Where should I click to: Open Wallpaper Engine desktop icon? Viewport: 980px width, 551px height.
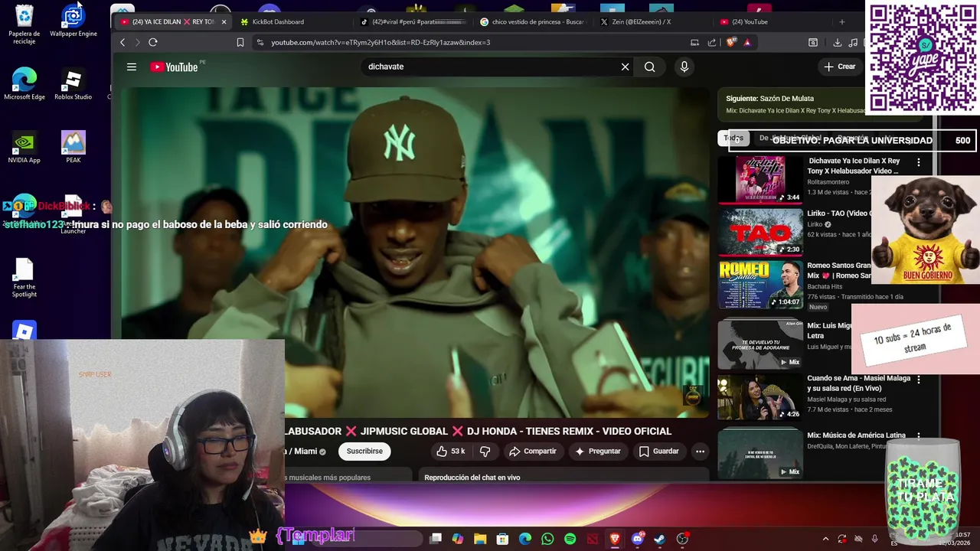(x=73, y=21)
